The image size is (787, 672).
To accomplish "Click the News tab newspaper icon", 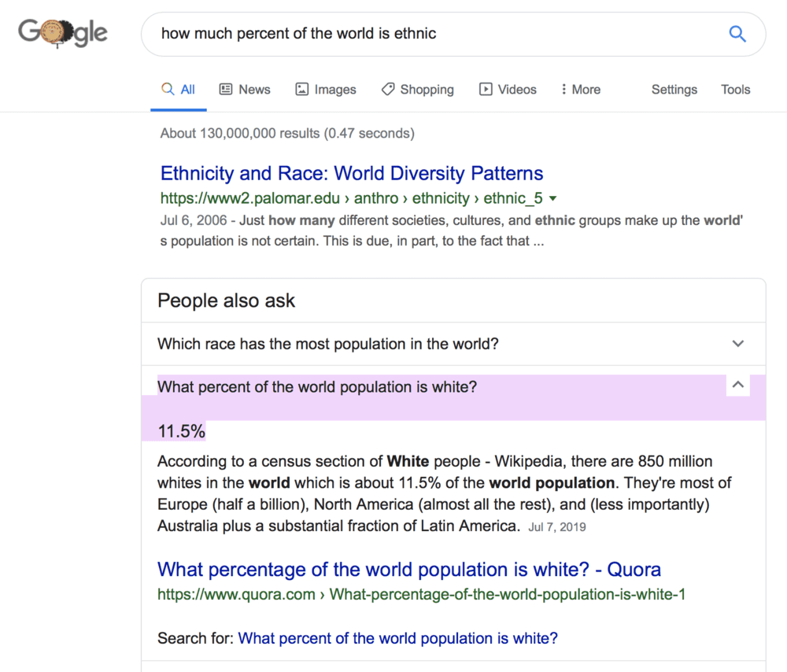I will coord(226,90).
